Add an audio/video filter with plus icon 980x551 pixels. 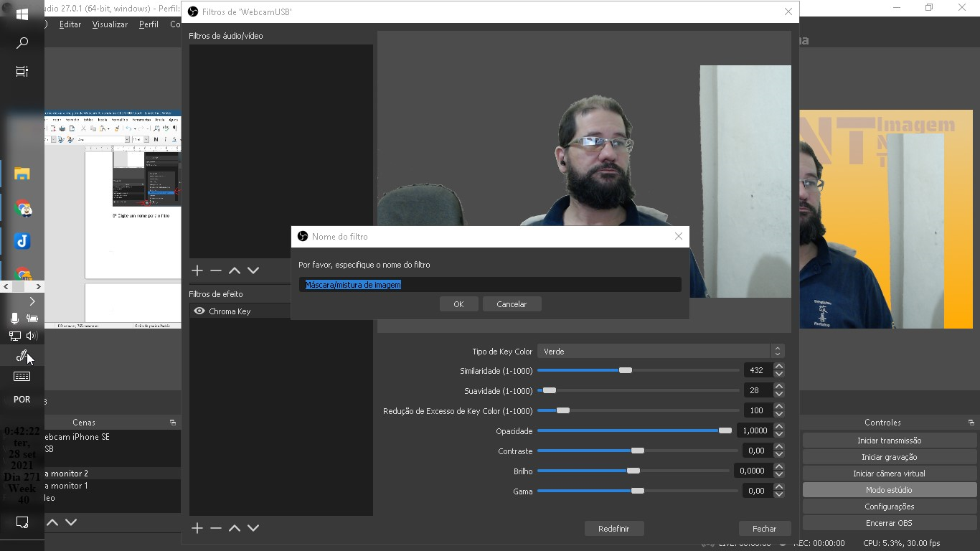[x=197, y=270]
